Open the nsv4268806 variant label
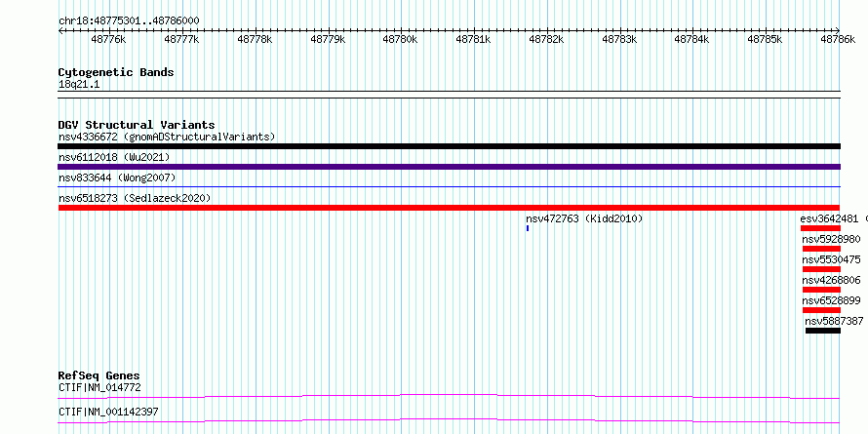The image size is (868, 434). (832, 280)
